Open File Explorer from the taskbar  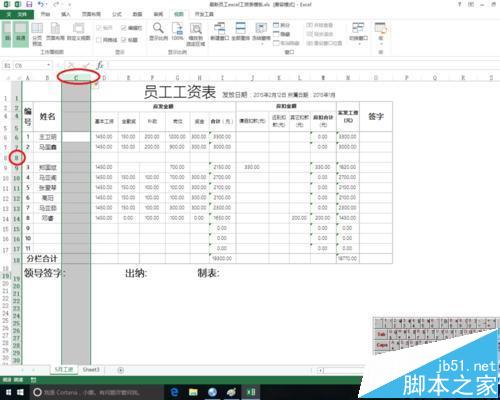coord(193,392)
